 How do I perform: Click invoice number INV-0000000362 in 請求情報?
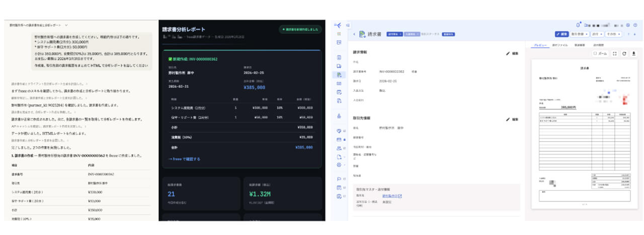391,72
